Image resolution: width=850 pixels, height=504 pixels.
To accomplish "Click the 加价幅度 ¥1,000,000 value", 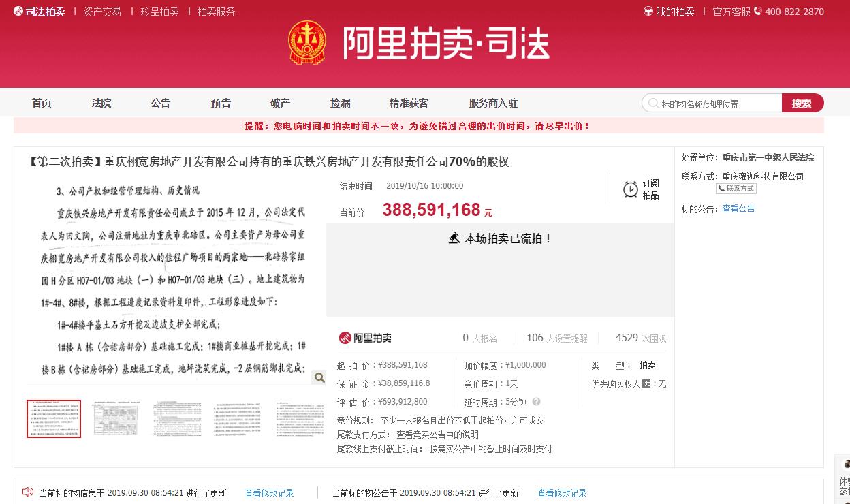I will coord(525,365).
